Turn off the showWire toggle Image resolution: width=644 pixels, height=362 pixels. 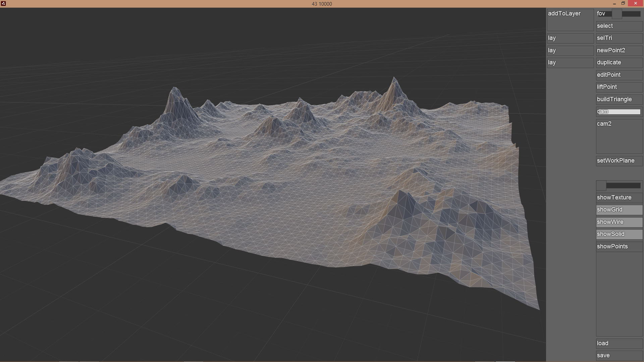619,222
